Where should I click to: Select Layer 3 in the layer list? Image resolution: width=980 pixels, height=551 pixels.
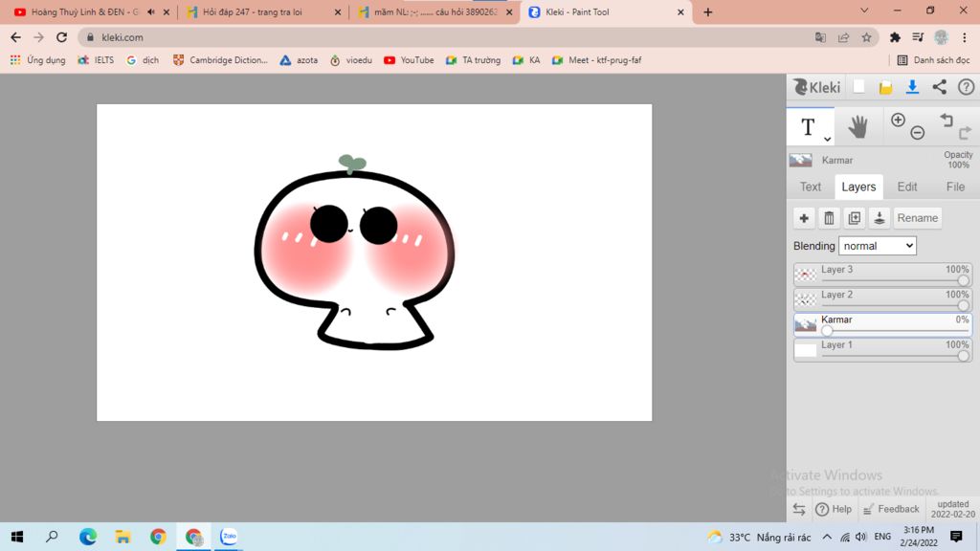(x=882, y=275)
